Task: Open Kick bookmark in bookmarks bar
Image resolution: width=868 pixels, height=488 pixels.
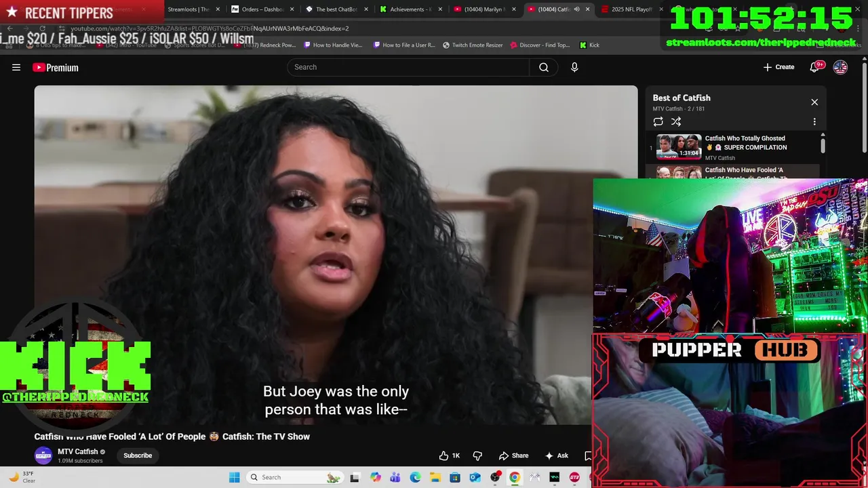Action: pyautogui.click(x=589, y=45)
